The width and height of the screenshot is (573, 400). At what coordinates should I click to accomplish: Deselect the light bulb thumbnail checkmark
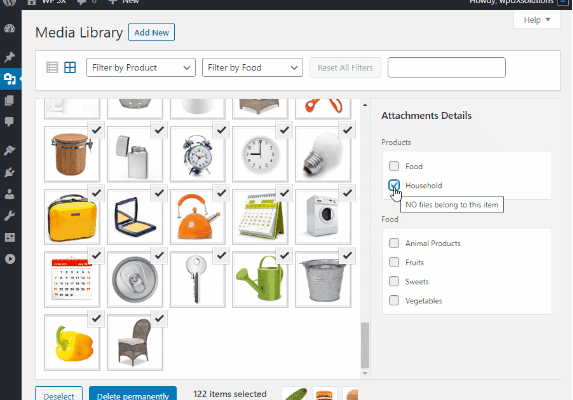(347, 130)
